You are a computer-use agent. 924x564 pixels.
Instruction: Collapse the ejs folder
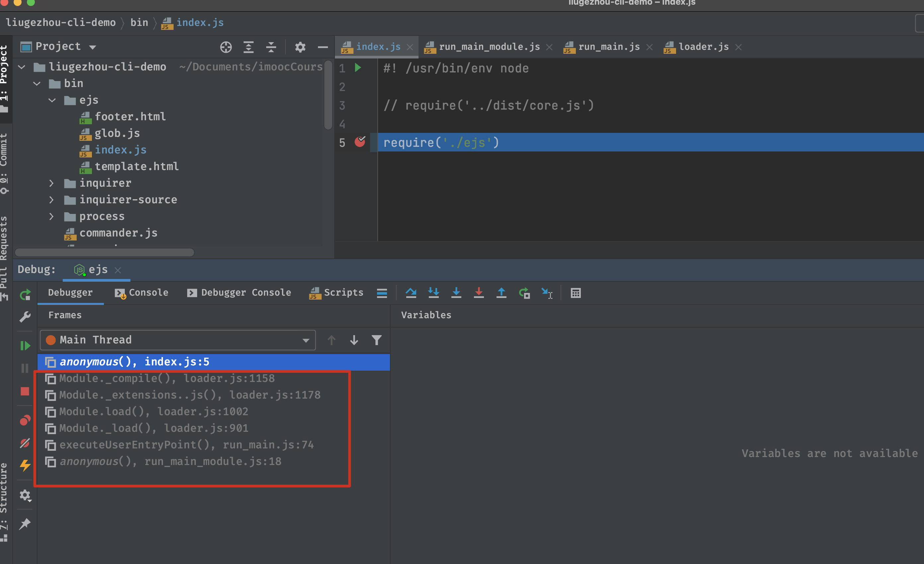point(52,100)
